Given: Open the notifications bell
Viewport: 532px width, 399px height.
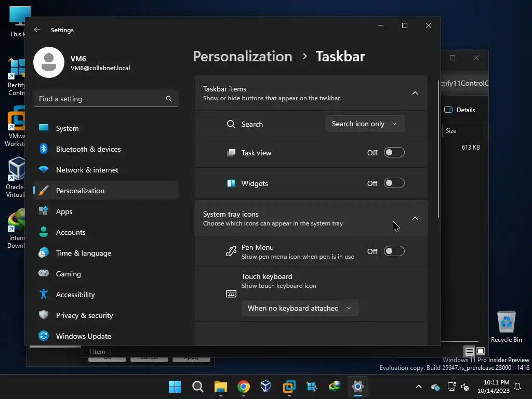Looking at the screenshot, I should point(518,387).
